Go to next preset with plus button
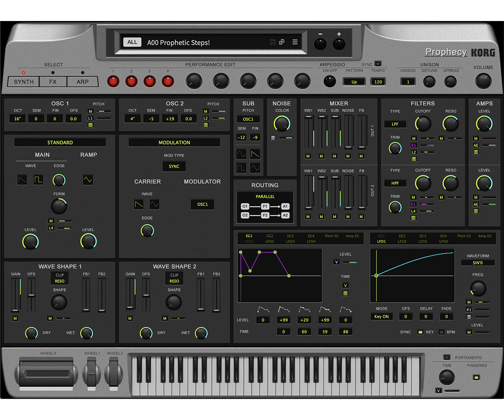The image size is (504, 420). pyautogui.click(x=339, y=43)
